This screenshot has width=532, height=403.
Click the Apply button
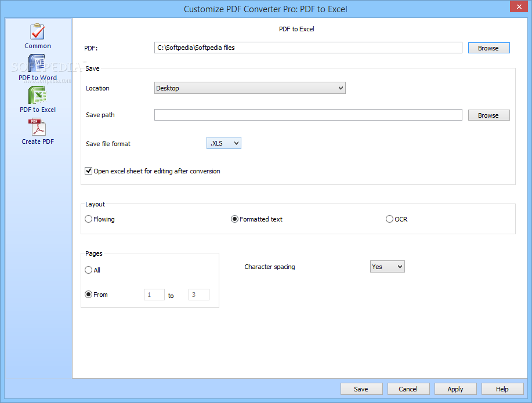(x=455, y=389)
